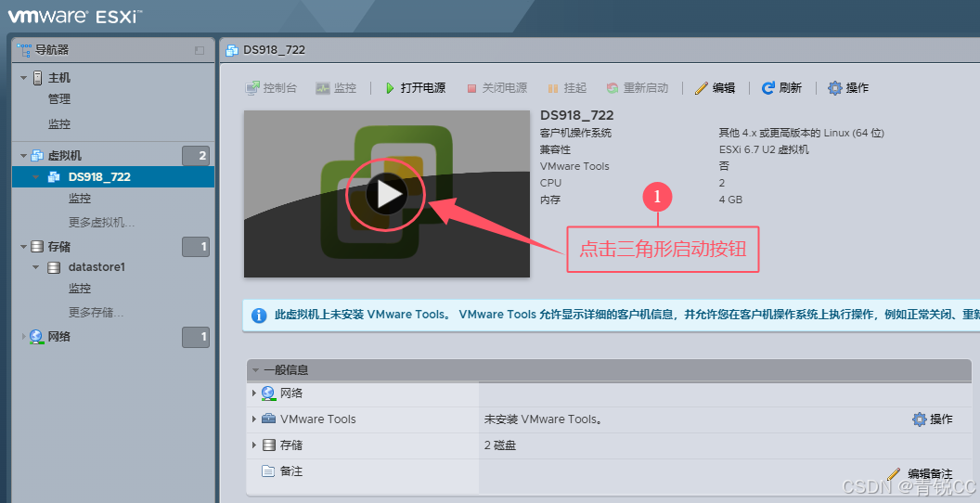Image resolution: width=980 pixels, height=503 pixels.
Task: Collapse the Navigator panel via minimize icon
Action: (x=200, y=50)
